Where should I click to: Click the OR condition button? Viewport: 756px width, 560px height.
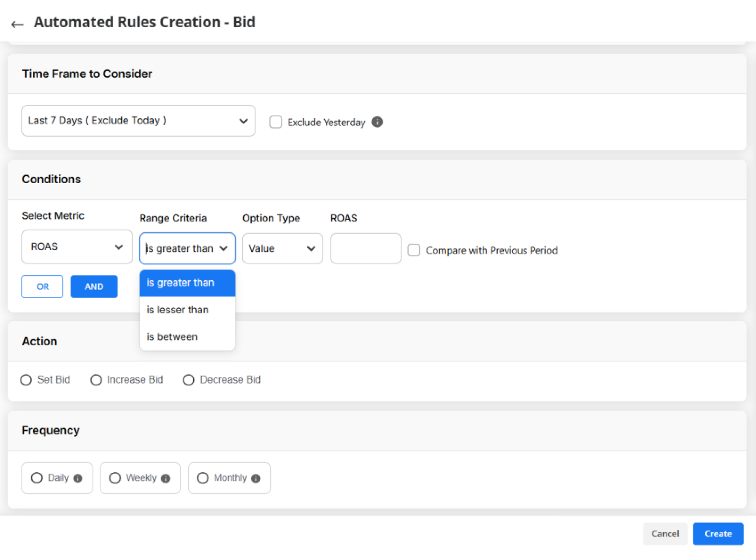coord(42,287)
